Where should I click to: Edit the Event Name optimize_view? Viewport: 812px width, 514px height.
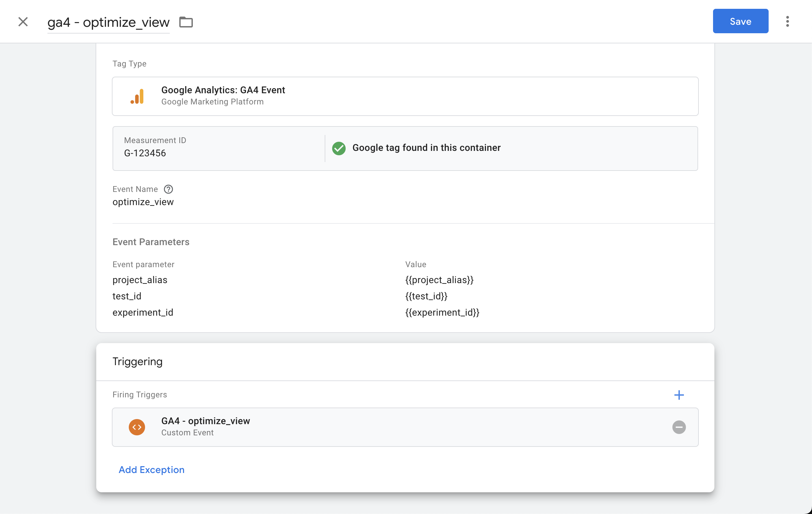click(x=143, y=202)
